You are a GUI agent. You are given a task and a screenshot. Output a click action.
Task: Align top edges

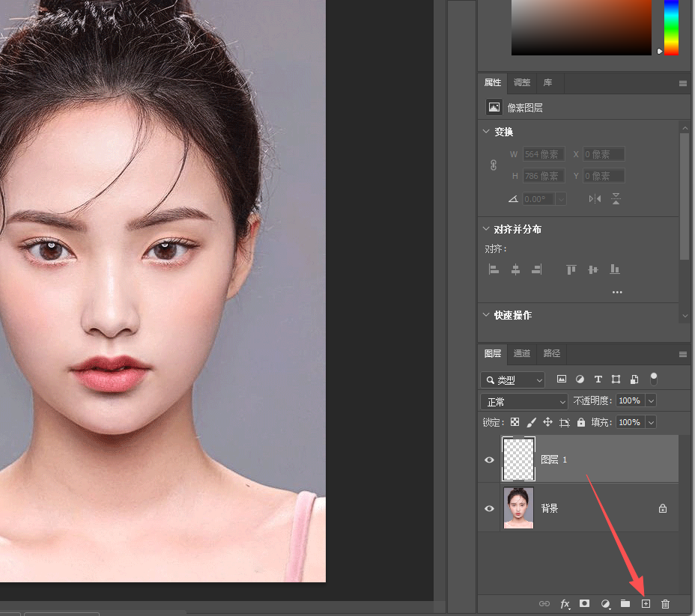pos(571,269)
